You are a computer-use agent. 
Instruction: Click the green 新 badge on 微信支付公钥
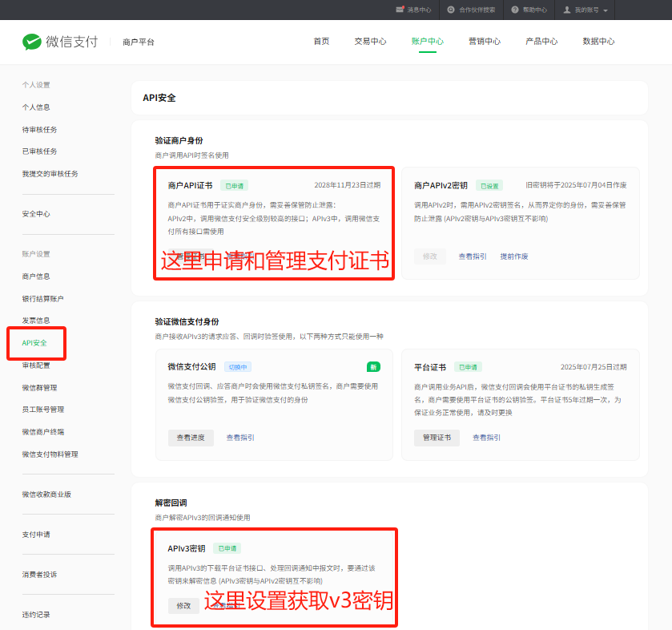click(x=373, y=367)
